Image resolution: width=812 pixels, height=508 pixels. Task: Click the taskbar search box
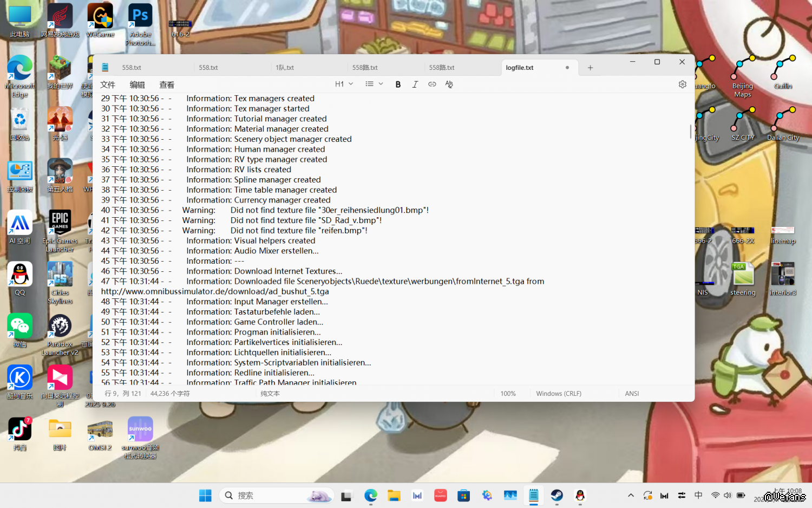pyautogui.click(x=276, y=495)
